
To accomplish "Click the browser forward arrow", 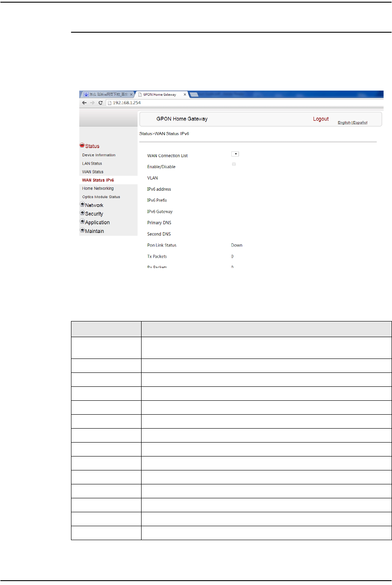I will click(92, 103).
